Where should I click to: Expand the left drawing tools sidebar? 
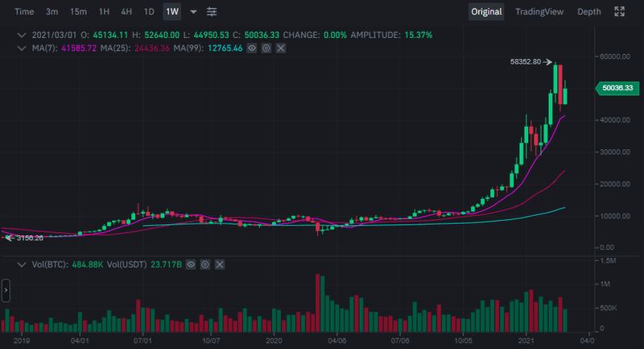[6, 289]
